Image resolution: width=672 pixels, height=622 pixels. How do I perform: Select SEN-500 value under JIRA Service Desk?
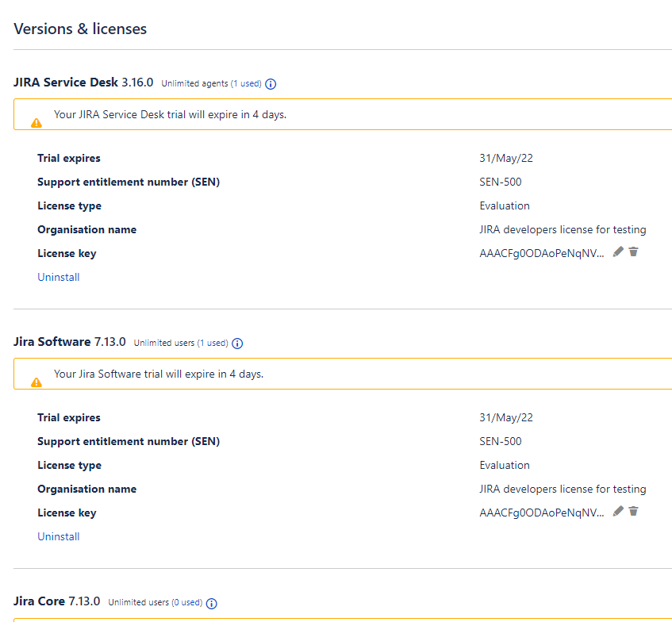click(501, 182)
